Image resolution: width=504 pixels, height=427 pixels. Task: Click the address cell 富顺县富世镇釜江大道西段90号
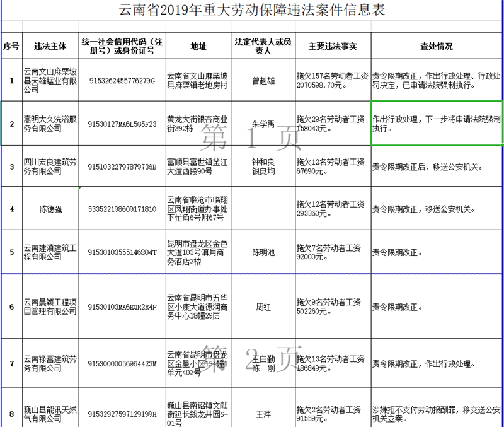tap(198, 167)
